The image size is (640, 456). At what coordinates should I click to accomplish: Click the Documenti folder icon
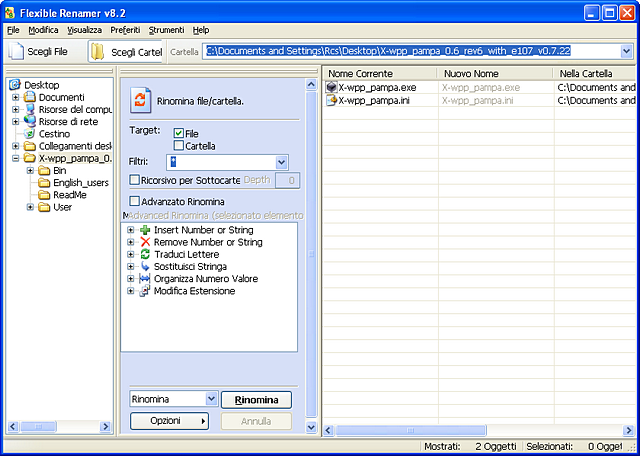point(29,97)
